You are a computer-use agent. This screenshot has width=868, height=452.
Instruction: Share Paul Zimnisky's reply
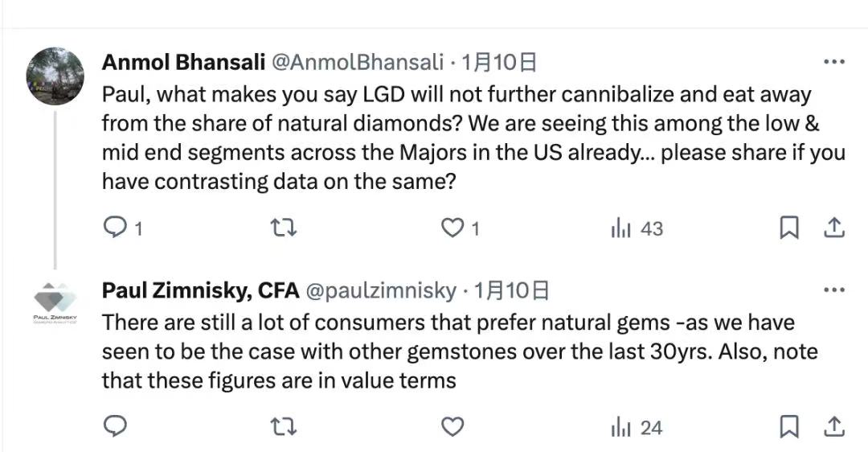coord(834,426)
